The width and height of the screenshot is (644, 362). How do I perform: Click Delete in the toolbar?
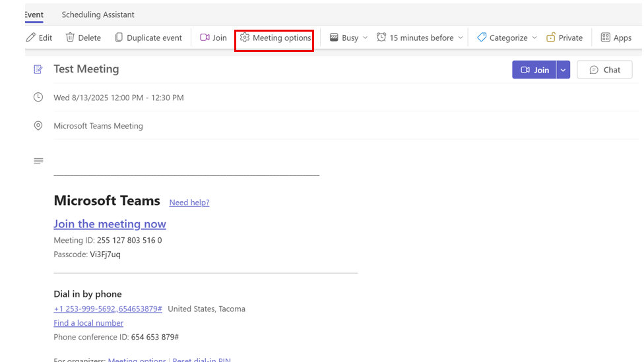(x=83, y=38)
